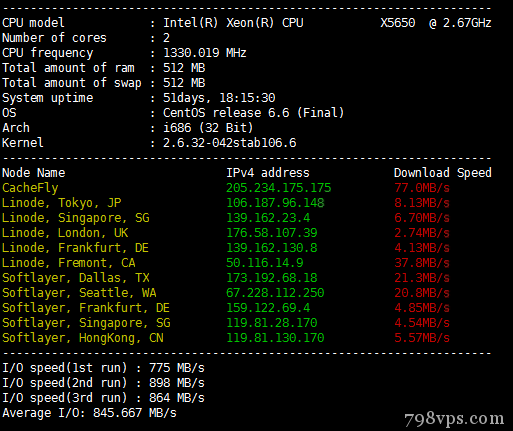
Task: Click the 798vps.com watermark
Action: (454, 419)
